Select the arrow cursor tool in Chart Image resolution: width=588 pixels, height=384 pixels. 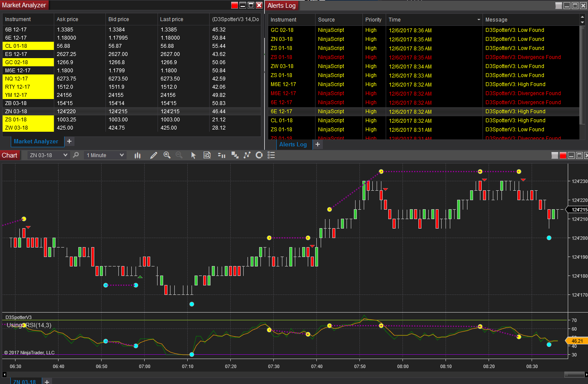(194, 155)
